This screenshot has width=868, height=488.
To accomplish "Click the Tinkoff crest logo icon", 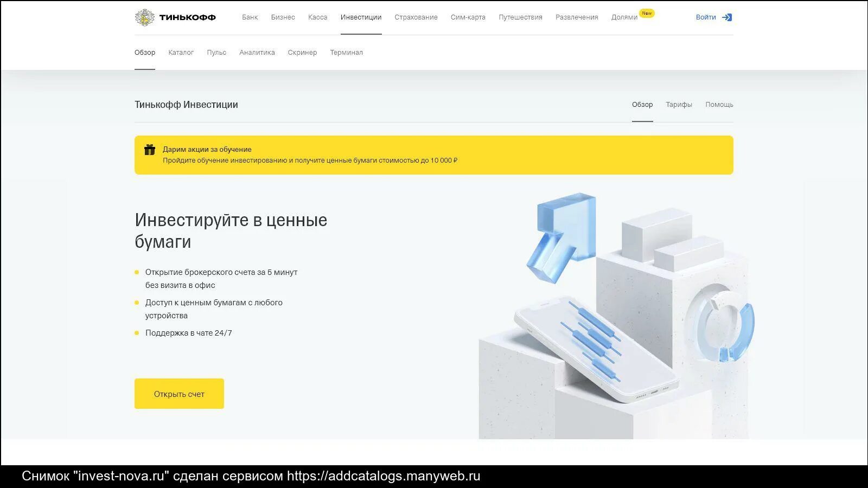I will [x=144, y=17].
